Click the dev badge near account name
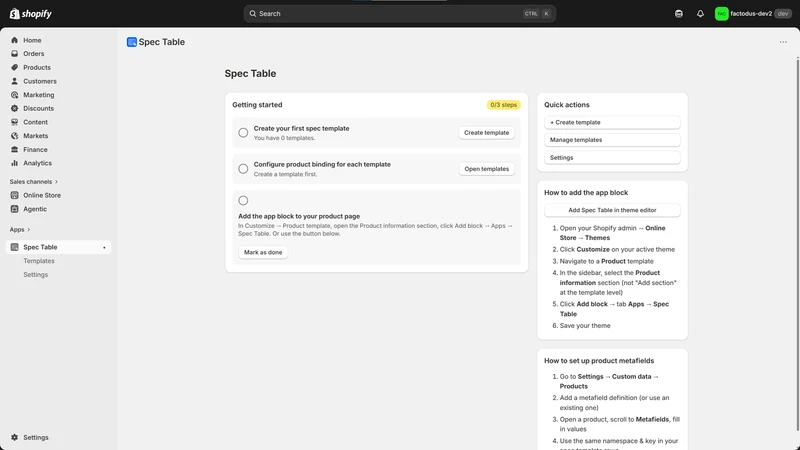This screenshot has height=450, width=800. (783, 14)
